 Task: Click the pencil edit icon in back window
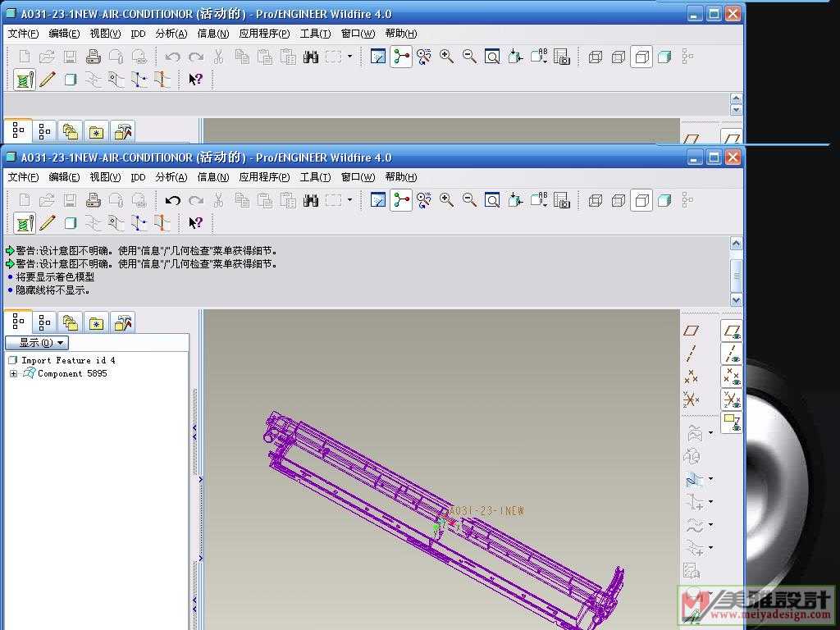(48, 80)
